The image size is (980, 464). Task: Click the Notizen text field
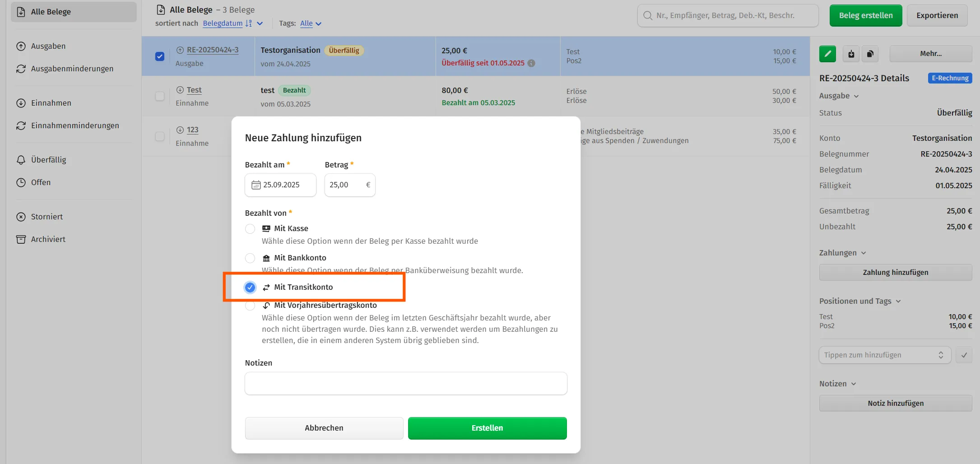[405, 384]
